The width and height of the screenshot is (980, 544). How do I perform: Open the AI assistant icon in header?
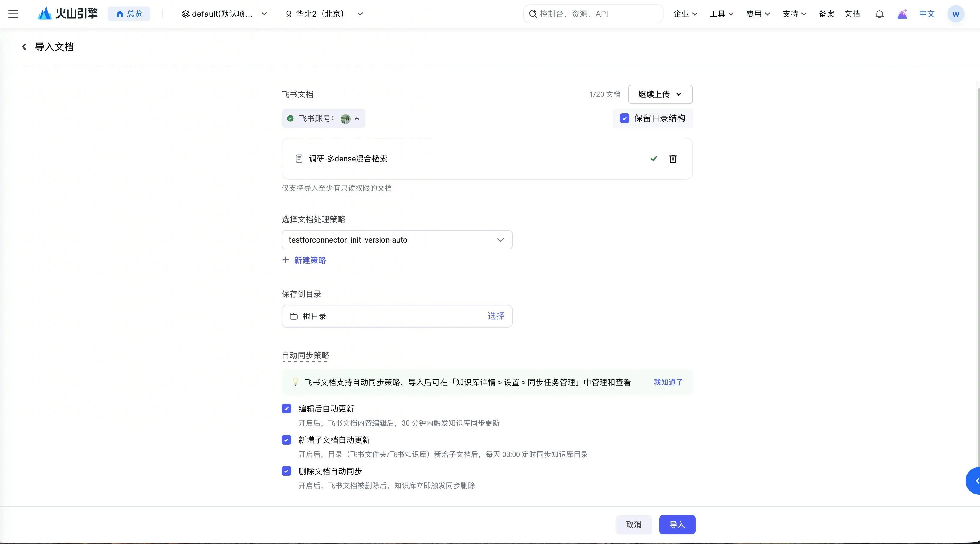coord(902,14)
